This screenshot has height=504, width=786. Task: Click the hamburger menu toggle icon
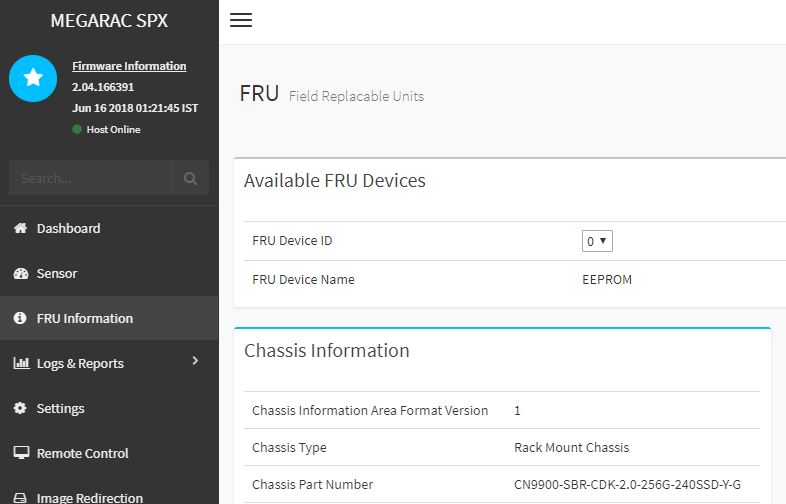point(241,20)
